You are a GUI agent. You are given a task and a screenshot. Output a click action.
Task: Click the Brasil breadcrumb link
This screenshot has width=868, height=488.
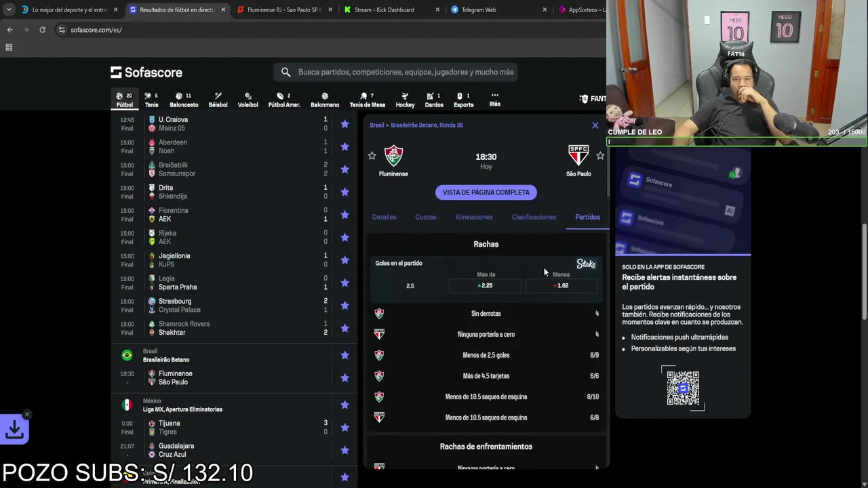pyautogui.click(x=376, y=125)
